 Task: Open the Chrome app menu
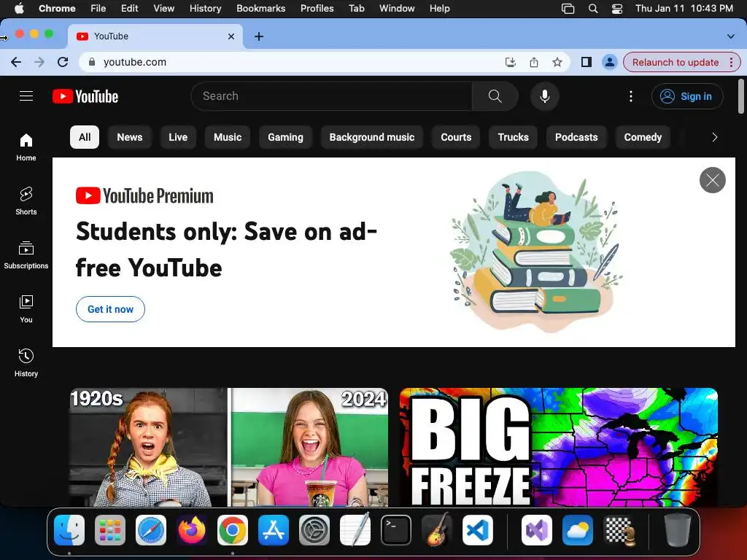click(57, 8)
